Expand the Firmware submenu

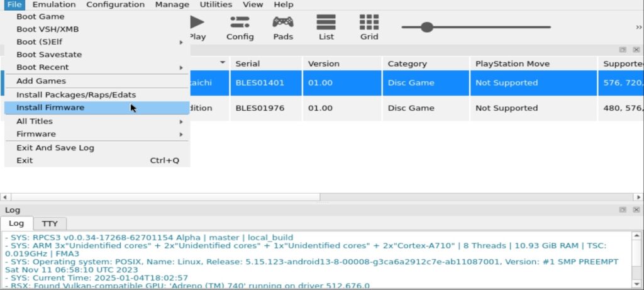[97, 135]
